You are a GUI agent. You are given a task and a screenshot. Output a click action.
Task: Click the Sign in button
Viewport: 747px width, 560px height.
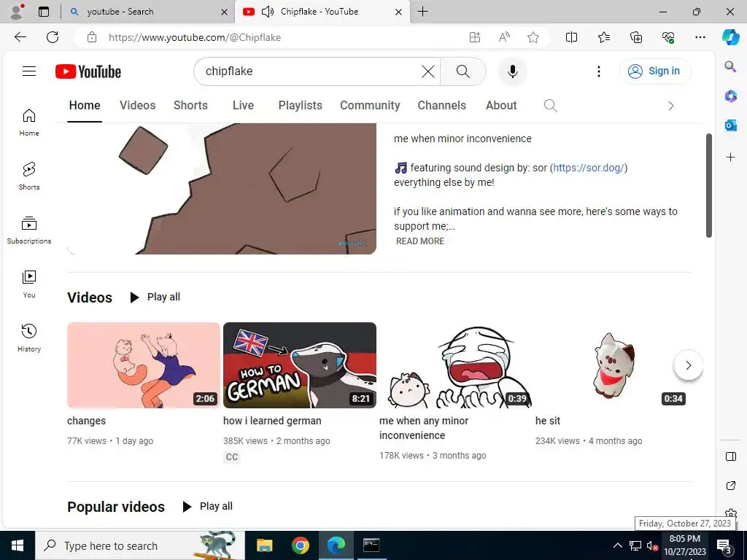click(x=654, y=71)
